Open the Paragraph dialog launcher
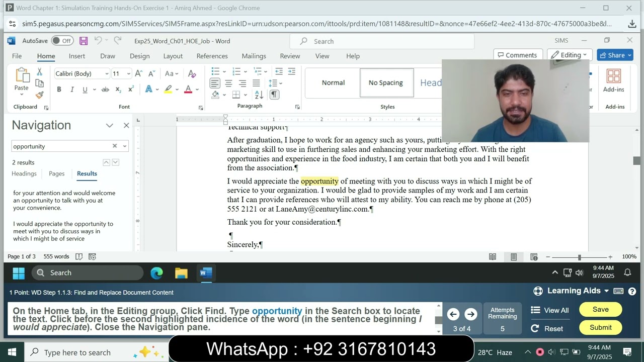 coord(297,107)
